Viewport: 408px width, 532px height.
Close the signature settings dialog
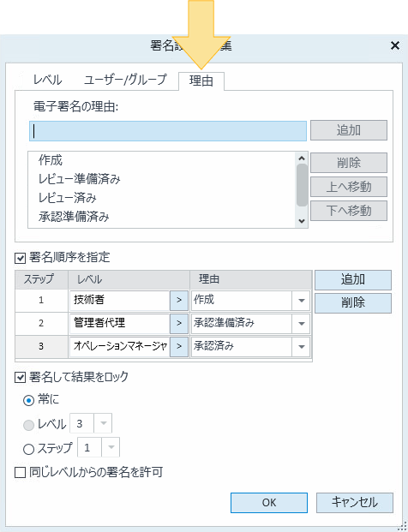pos(395,45)
